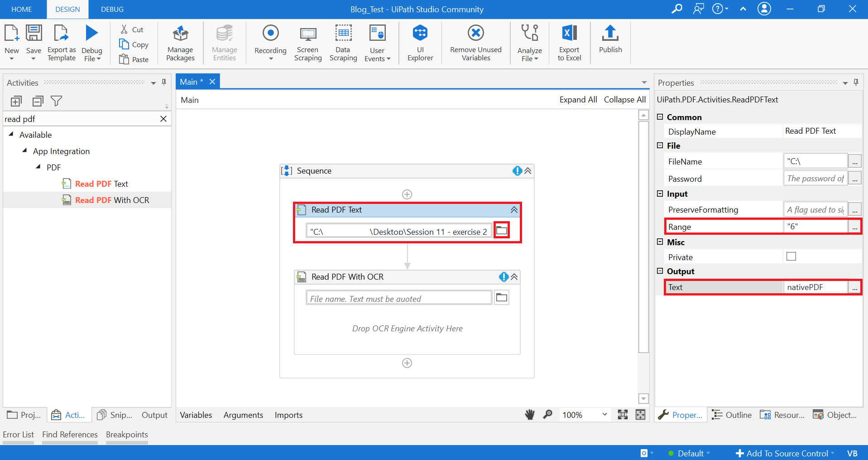Collapse the Sequence activity

(x=528, y=171)
